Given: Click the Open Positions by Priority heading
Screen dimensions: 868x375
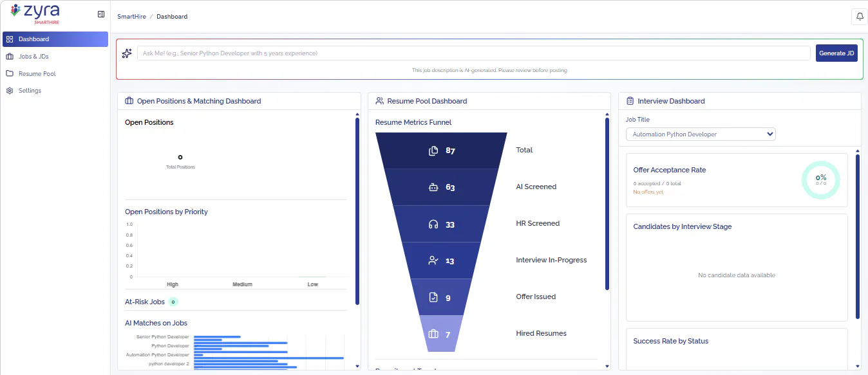Looking at the screenshot, I should point(166,212).
